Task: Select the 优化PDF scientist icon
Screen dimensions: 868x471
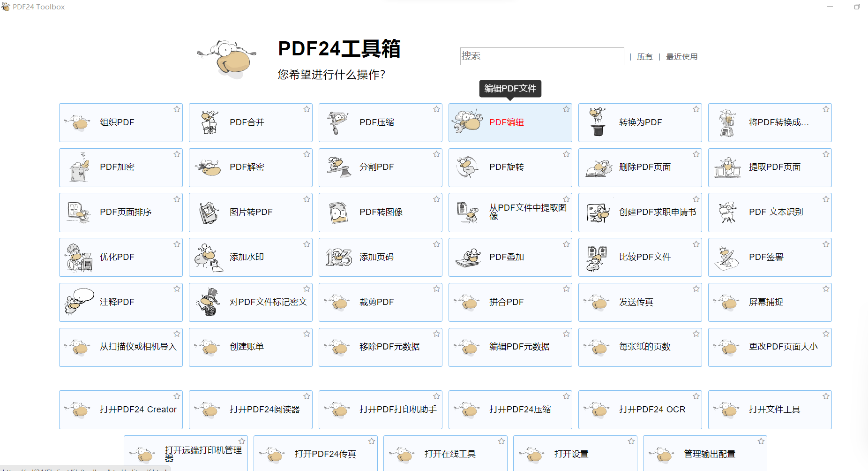Action: pos(79,258)
